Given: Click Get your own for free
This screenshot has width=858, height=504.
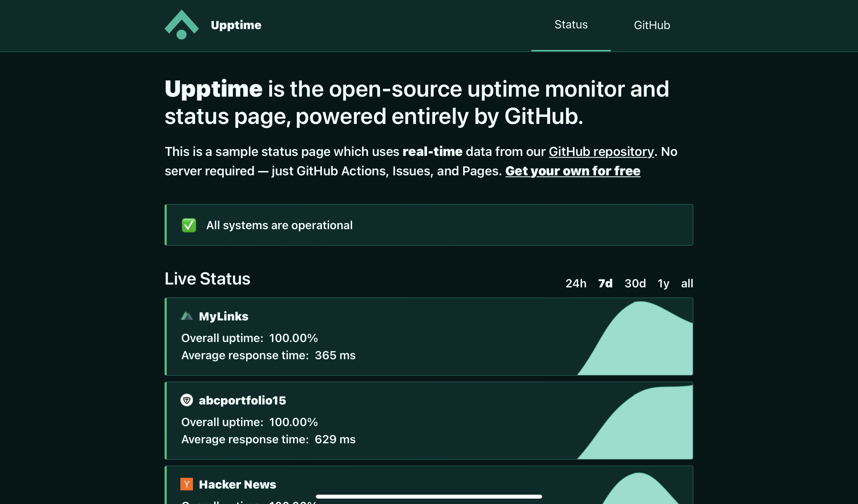Looking at the screenshot, I should [x=572, y=171].
